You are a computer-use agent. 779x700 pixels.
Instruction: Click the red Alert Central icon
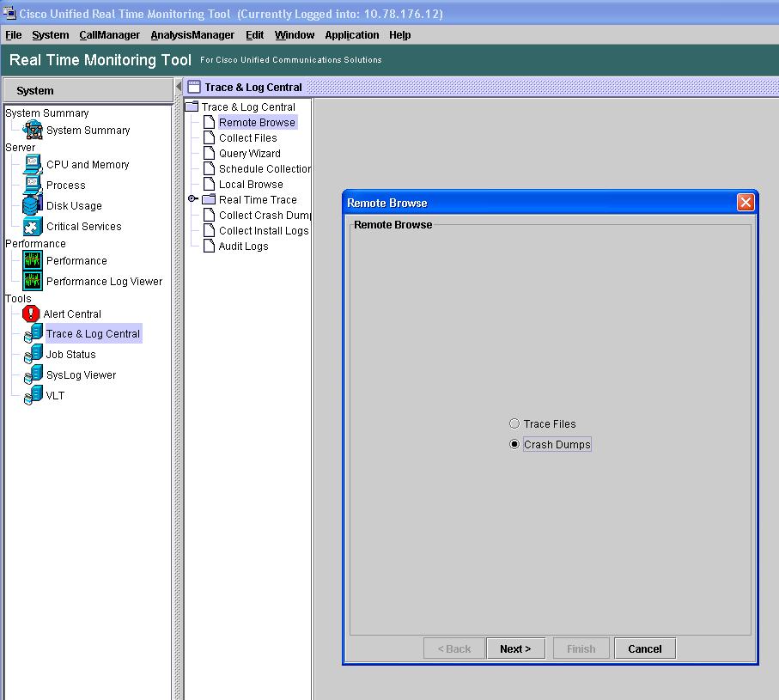pos(31,313)
